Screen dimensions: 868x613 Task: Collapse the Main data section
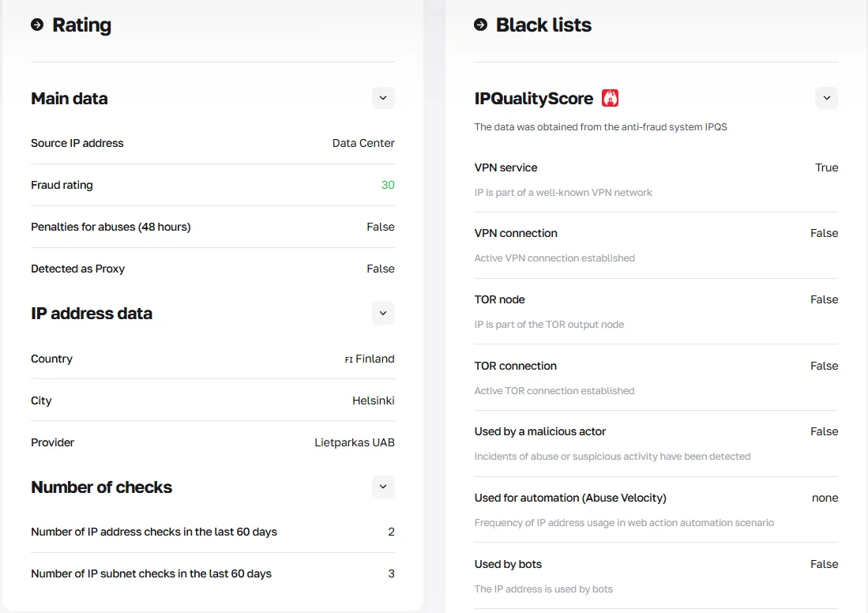pyautogui.click(x=383, y=98)
